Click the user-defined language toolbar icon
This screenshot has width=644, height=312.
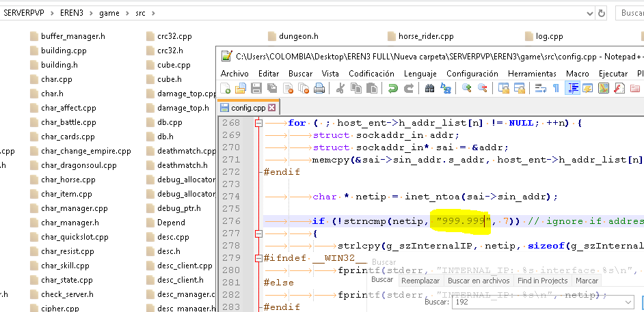tap(588, 88)
